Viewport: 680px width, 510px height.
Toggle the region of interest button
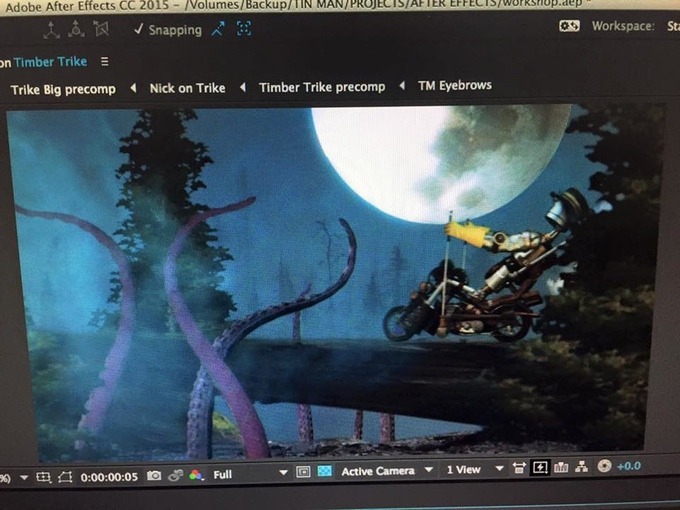point(303,472)
